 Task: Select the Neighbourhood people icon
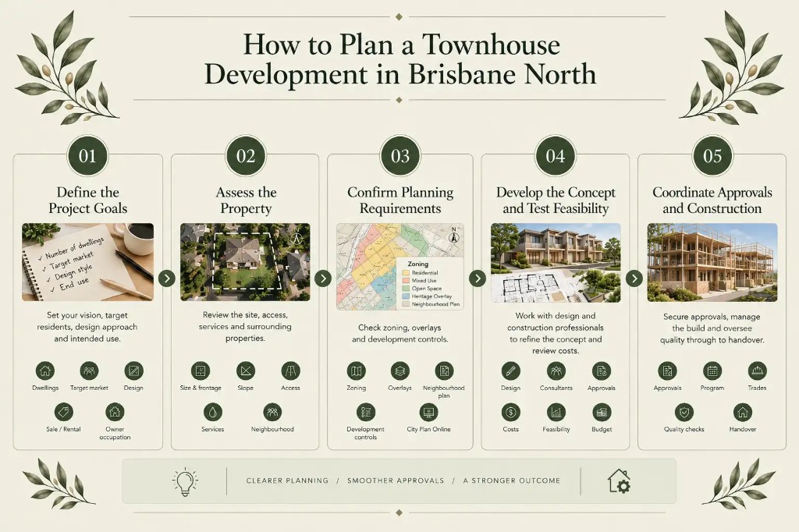272,412
